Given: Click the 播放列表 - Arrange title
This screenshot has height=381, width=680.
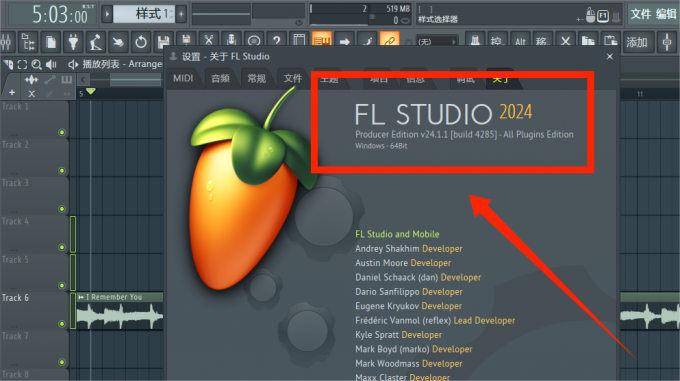Looking at the screenshot, I should pyautogui.click(x=122, y=64).
